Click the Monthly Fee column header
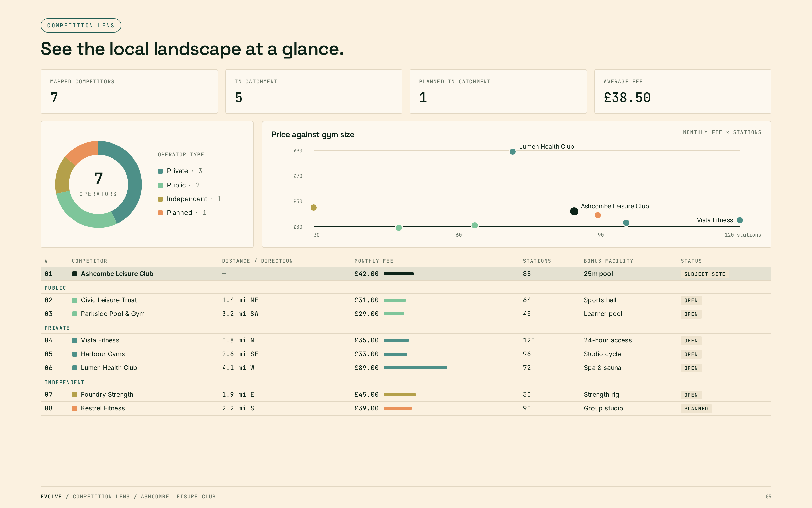The height and width of the screenshot is (508, 812). [x=374, y=261]
